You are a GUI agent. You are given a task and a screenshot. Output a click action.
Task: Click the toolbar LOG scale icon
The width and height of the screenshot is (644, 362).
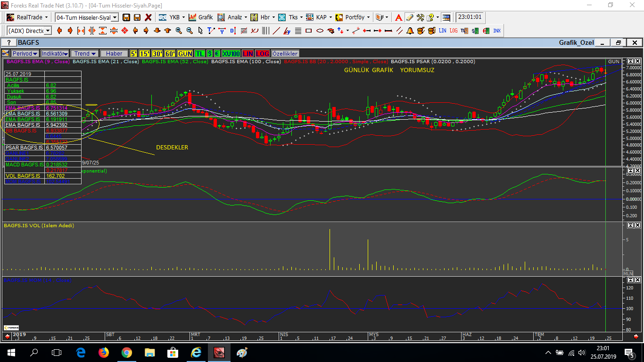click(453, 31)
